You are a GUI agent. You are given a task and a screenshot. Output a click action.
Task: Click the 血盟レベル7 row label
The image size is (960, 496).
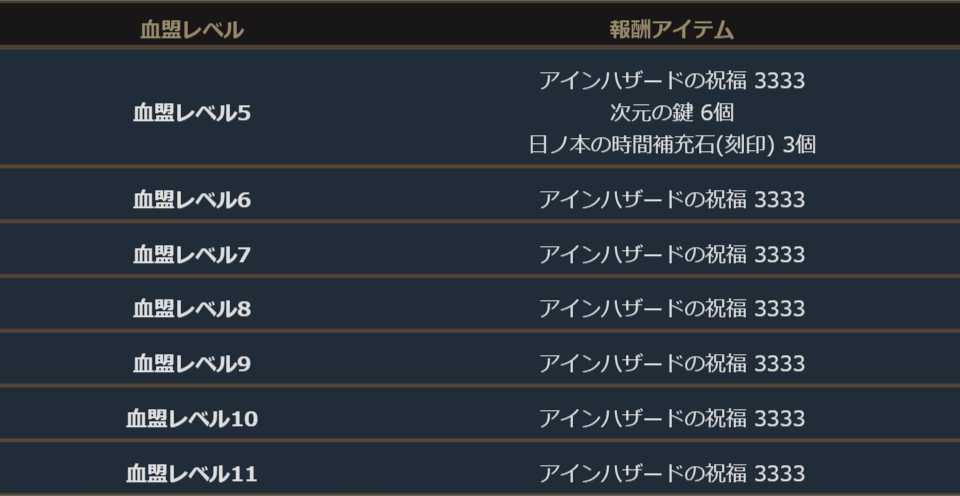pos(191,255)
